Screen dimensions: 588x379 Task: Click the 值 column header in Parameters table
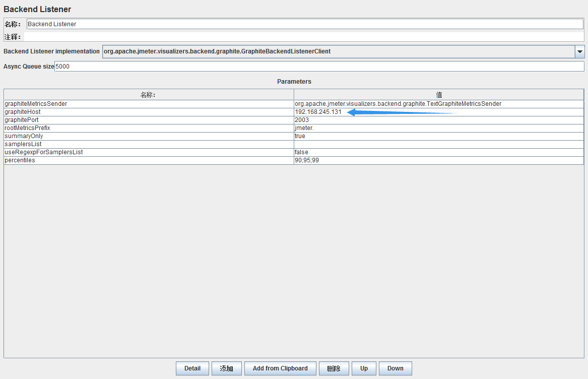pyautogui.click(x=439, y=95)
